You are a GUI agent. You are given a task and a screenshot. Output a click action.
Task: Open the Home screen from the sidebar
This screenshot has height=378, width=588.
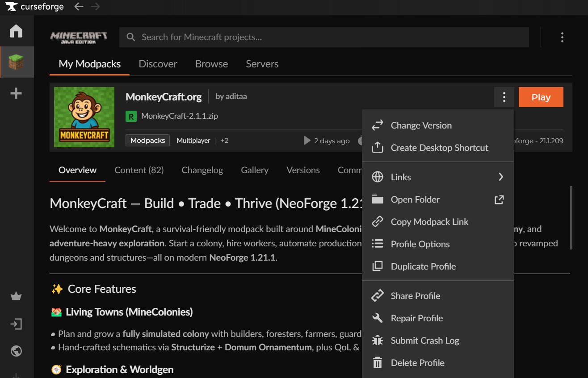coord(16,31)
